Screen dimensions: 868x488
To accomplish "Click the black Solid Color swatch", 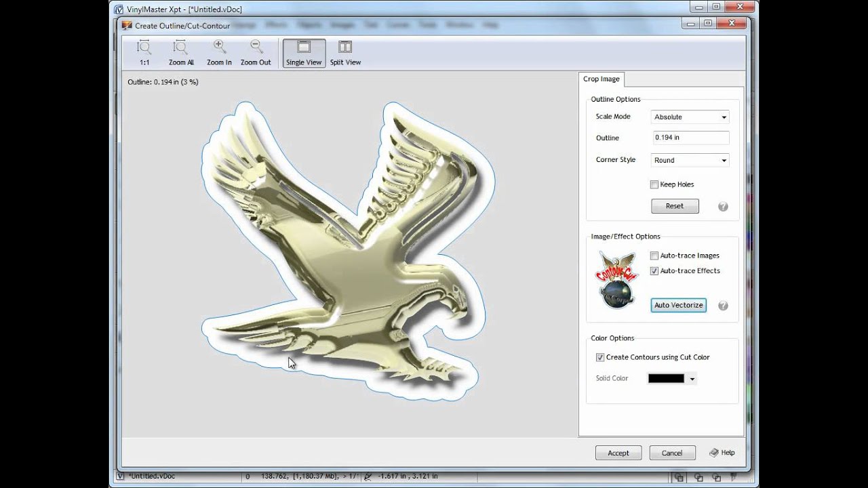I will click(666, 379).
